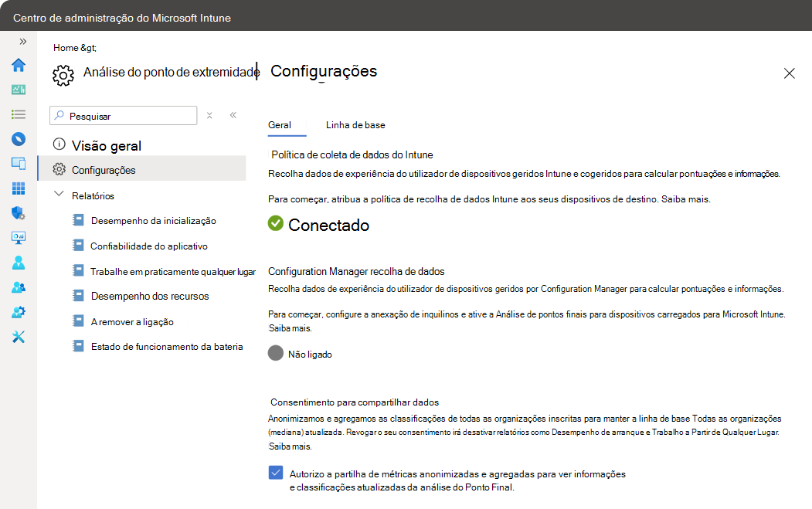This screenshot has height=509, width=812.
Task: Click the green Conectado check icon
Action: tap(276, 223)
